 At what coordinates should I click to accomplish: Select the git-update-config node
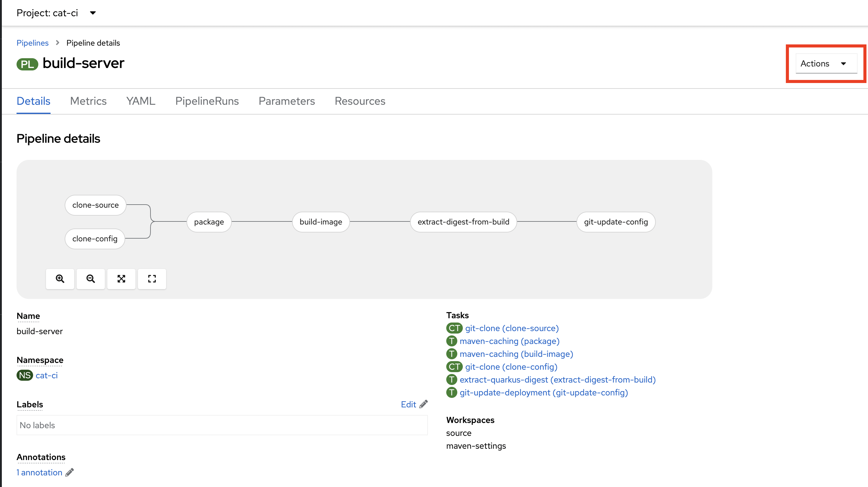click(616, 222)
